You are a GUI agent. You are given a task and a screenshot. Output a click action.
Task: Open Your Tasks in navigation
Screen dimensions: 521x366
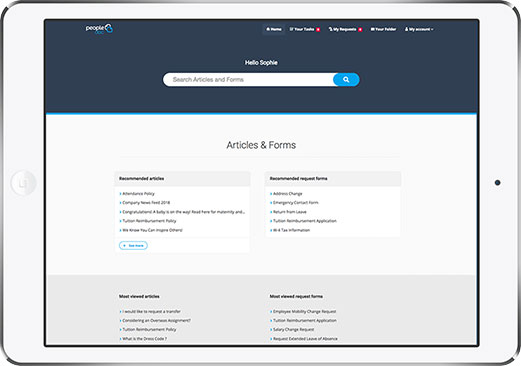point(302,29)
